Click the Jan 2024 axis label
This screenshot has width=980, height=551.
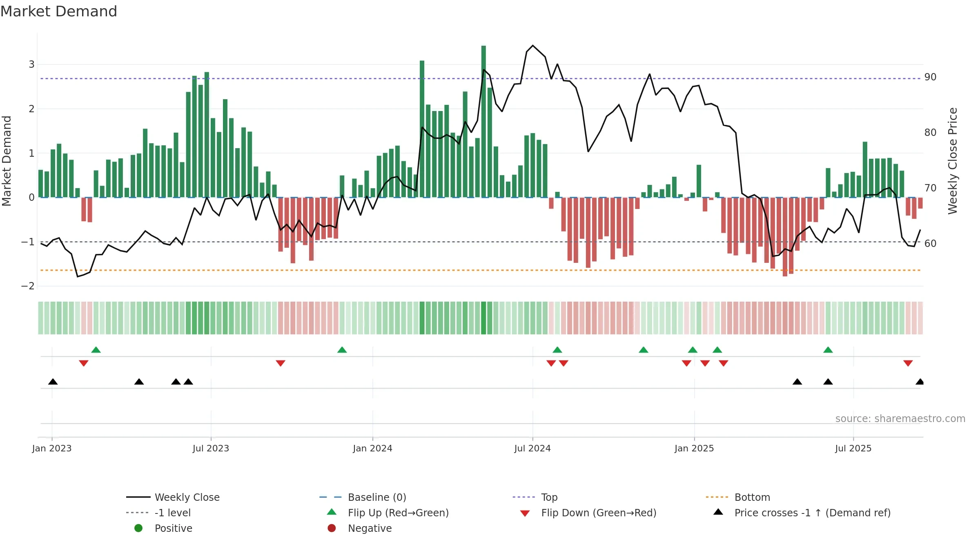click(372, 448)
